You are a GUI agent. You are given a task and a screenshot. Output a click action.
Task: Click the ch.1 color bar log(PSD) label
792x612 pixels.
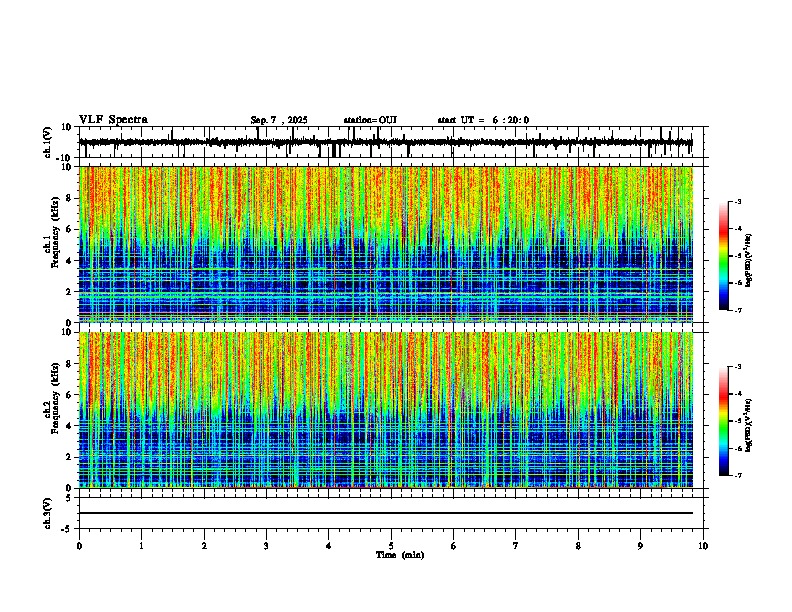tap(749, 261)
